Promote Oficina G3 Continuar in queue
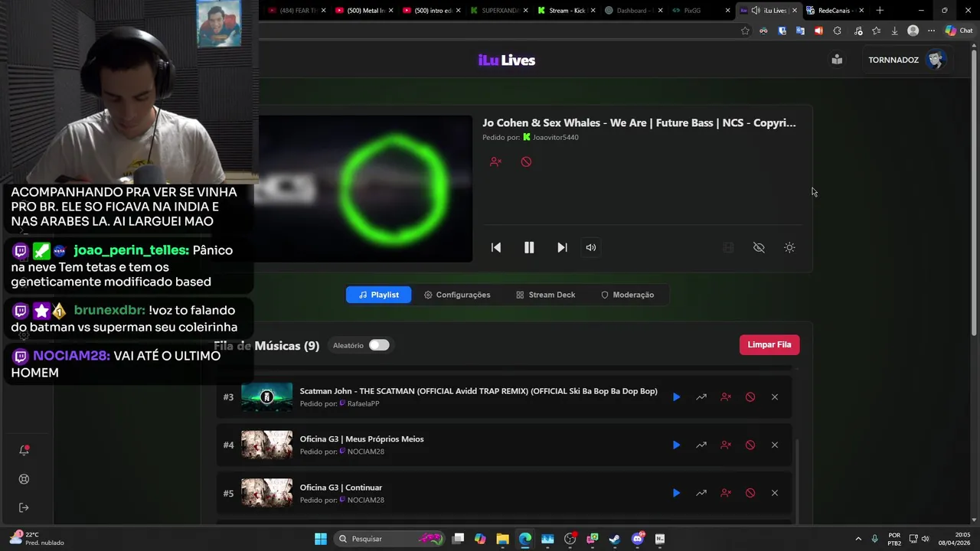980x551 pixels. (x=701, y=493)
